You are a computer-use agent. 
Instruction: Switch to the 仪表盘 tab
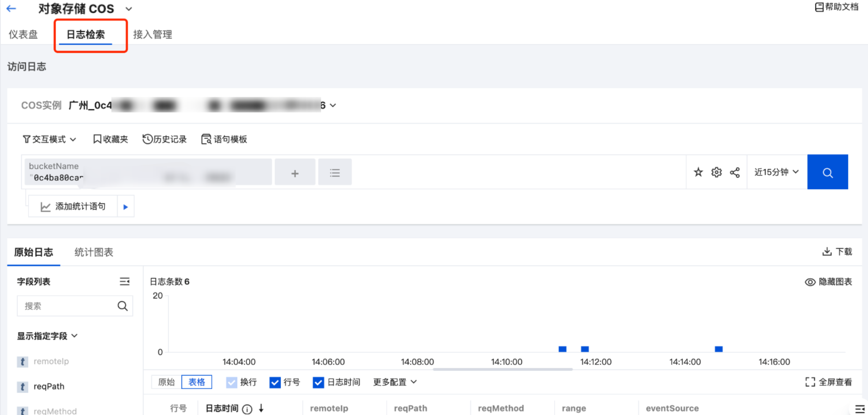coord(23,34)
